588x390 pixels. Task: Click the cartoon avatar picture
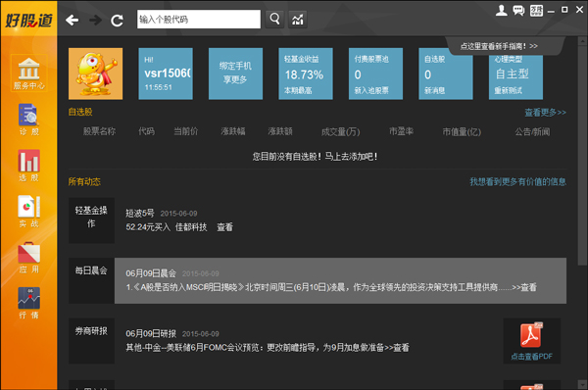tap(96, 73)
